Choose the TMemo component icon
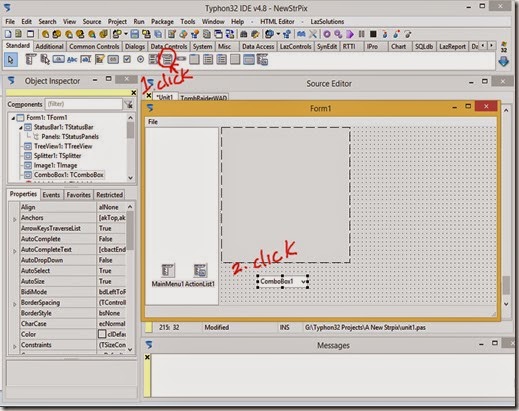Screen dimensions: 519x411 pos(100,60)
